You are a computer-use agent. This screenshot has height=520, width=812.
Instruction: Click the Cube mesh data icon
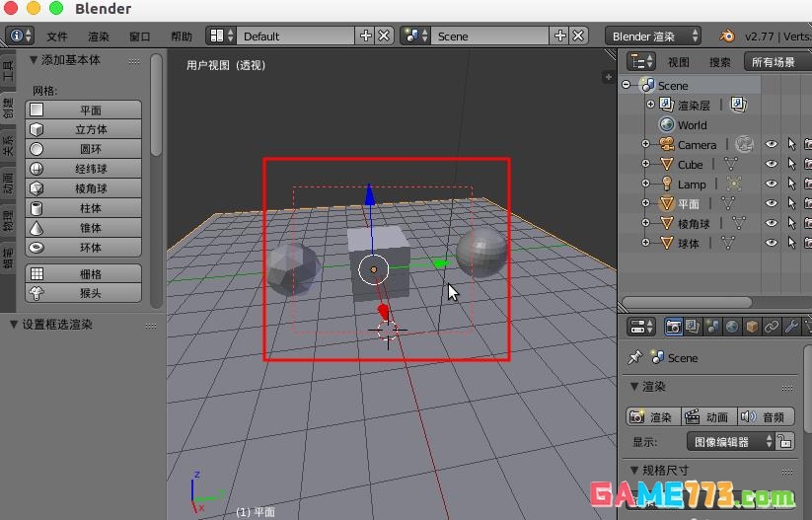click(731, 164)
